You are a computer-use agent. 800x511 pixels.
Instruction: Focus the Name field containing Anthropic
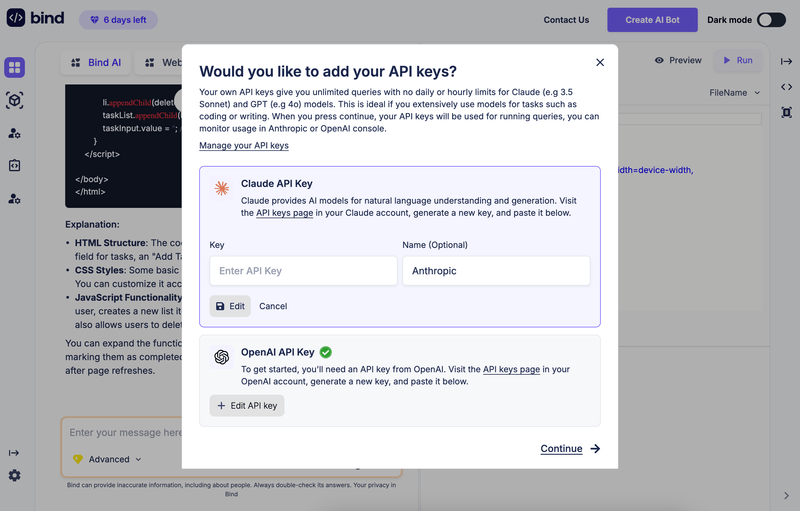496,271
